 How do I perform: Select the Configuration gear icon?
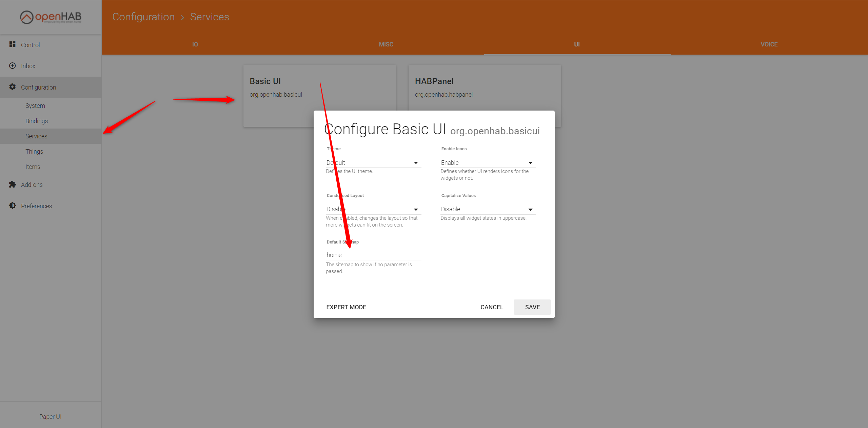click(12, 87)
